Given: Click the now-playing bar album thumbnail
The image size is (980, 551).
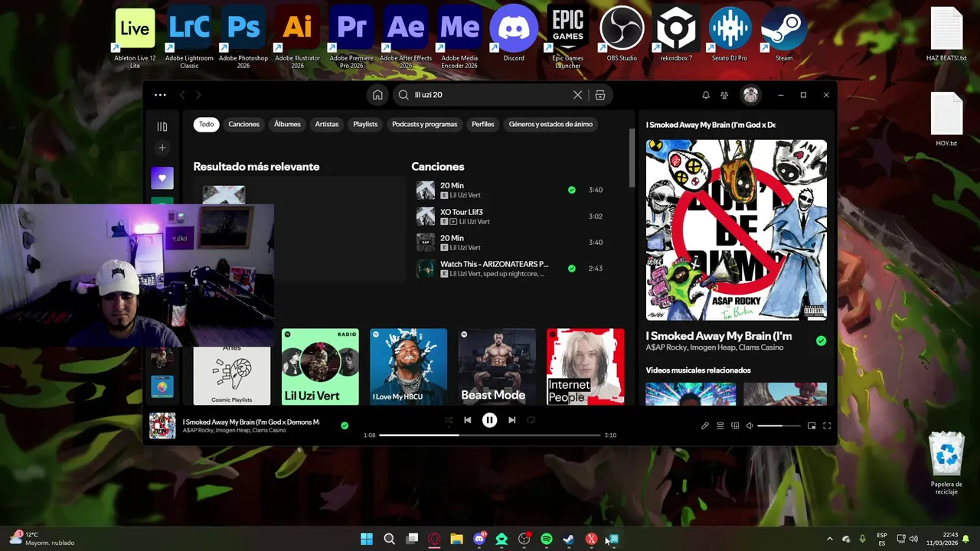Looking at the screenshot, I should pyautogui.click(x=162, y=425).
